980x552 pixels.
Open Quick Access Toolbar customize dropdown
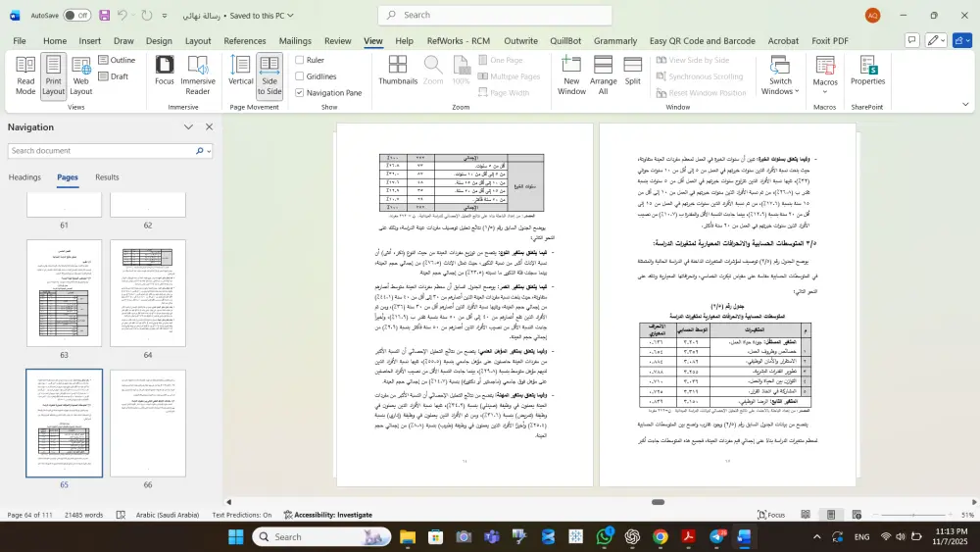click(165, 16)
